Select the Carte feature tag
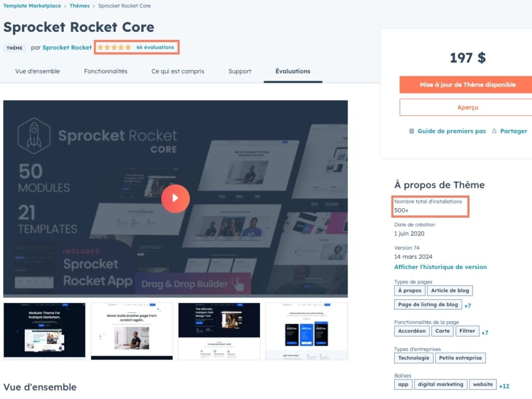Screen dimensions: 532x399 (442, 331)
